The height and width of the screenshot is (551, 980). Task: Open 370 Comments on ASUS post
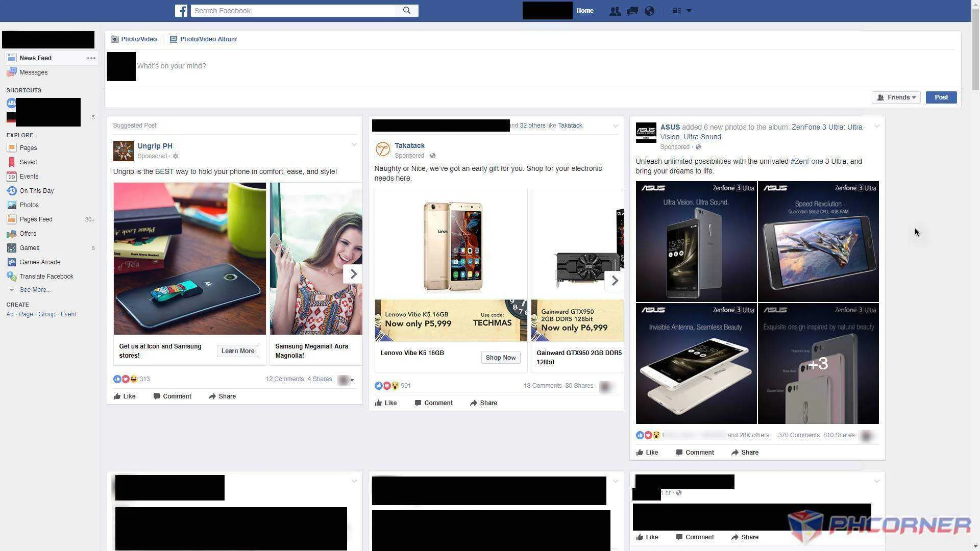(x=798, y=435)
